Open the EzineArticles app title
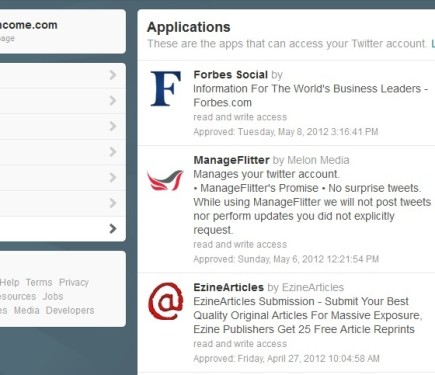435x375 pixels. (x=228, y=287)
